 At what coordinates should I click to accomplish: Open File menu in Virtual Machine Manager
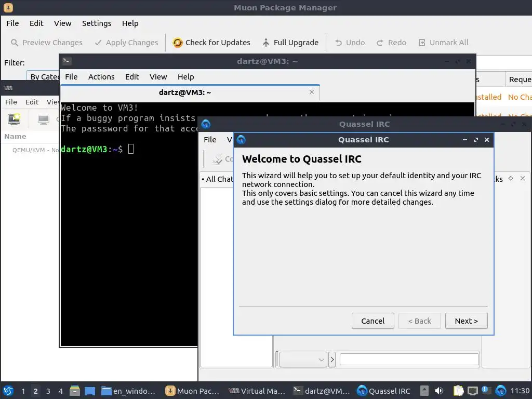coord(11,102)
